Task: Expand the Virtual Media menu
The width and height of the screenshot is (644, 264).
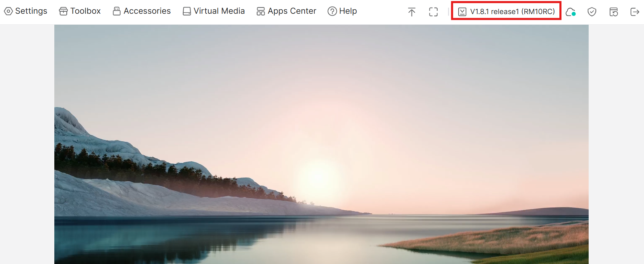Action: coord(219,11)
